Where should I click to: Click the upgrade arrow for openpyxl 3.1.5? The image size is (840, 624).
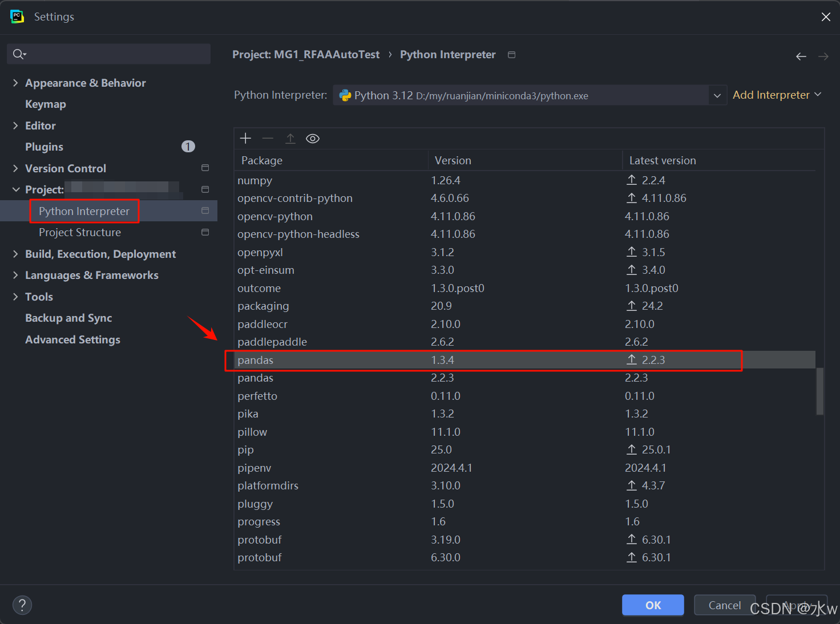coord(632,252)
